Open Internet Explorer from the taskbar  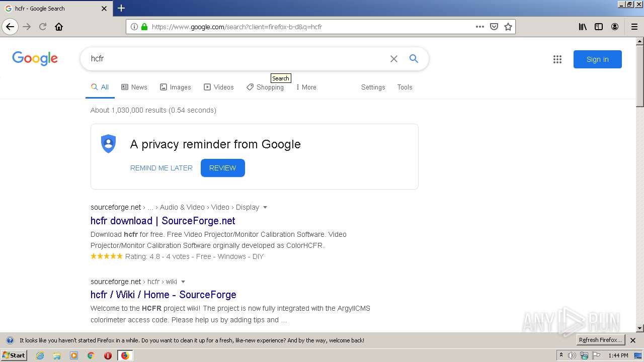(40, 355)
